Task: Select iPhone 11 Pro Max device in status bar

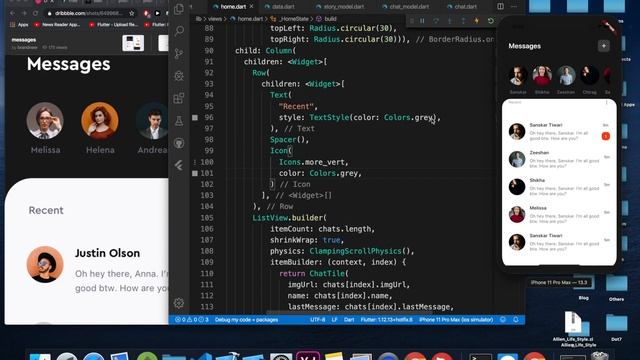Action: [456, 320]
